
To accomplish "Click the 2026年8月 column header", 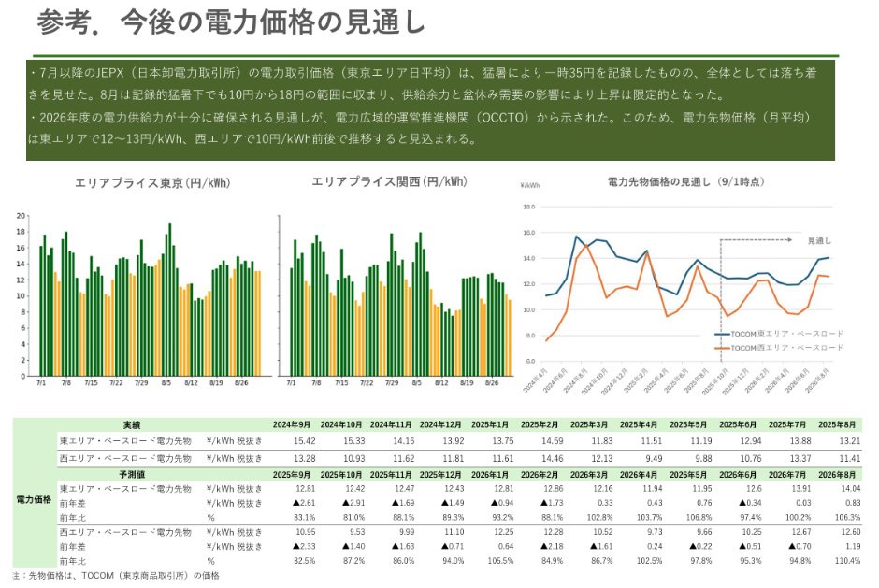I will pos(839,425).
